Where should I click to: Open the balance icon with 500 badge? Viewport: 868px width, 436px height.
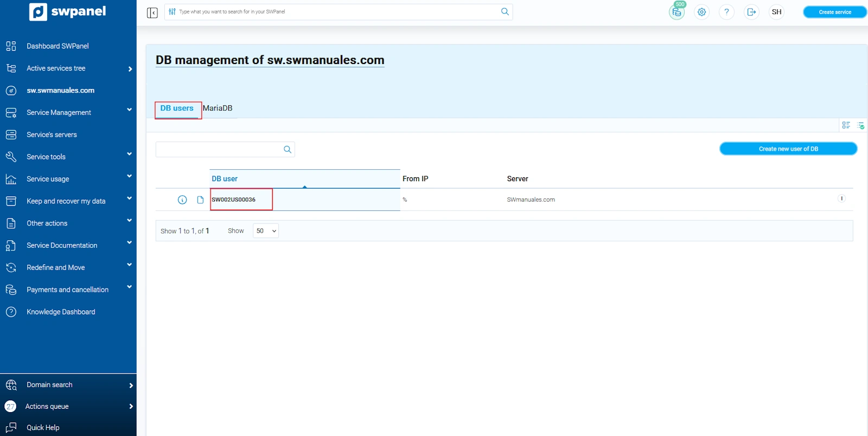coord(676,12)
